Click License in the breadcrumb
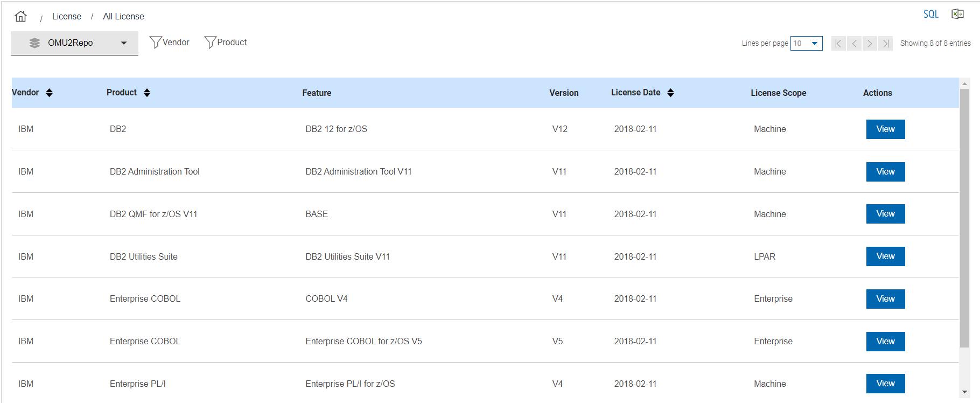Viewport: 980px width, 403px height. (67, 16)
